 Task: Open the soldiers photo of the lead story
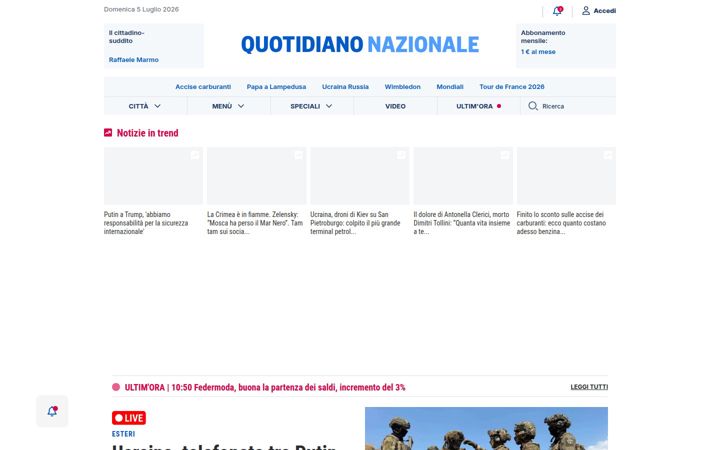486,428
